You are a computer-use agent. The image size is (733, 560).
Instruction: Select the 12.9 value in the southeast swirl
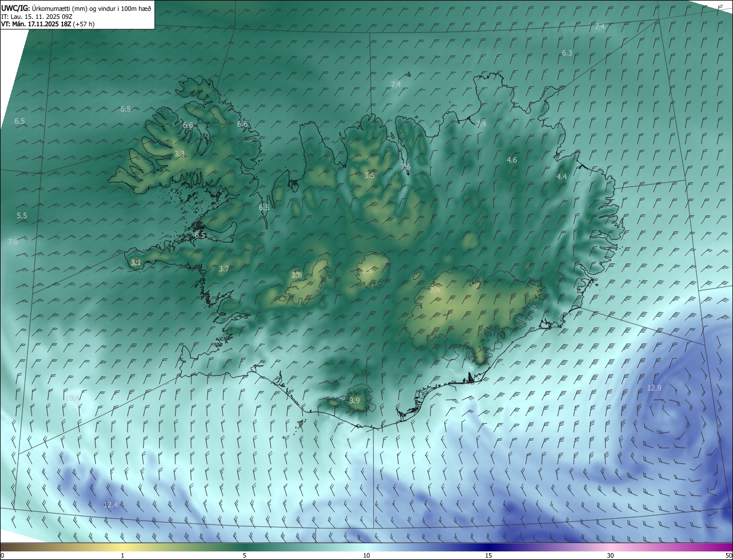coord(654,388)
